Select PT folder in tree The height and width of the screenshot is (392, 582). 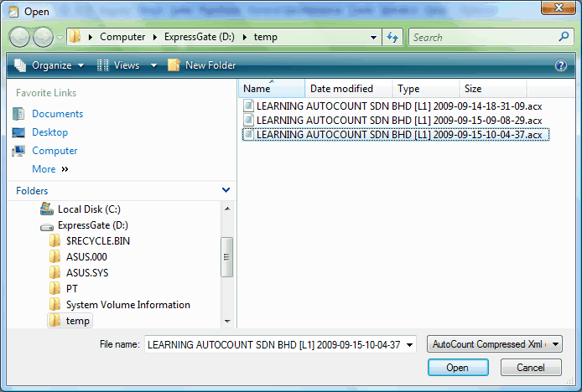click(x=72, y=289)
